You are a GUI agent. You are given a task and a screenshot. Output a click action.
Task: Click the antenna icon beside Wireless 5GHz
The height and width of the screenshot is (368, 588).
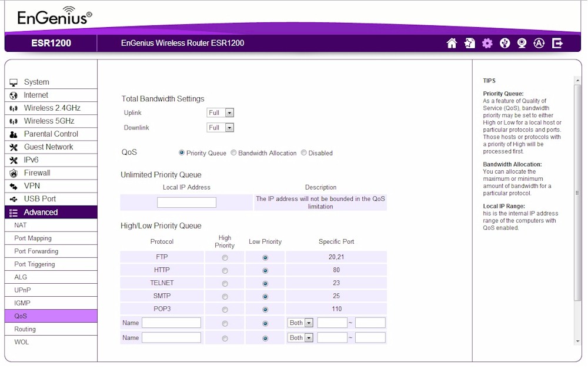(x=14, y=121)
